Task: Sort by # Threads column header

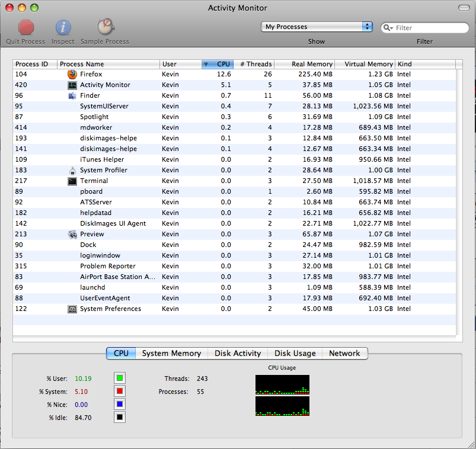Action: pyautogui.click(x=254, y=64)
